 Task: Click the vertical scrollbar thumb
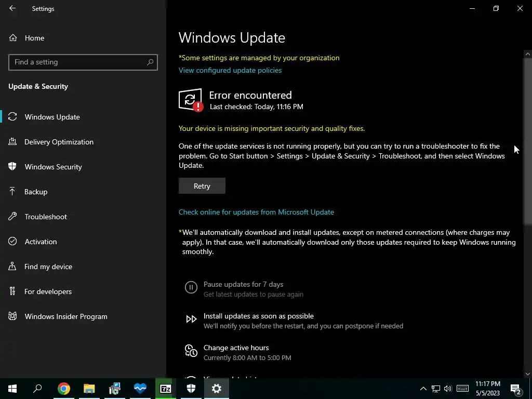click(528, 141)
